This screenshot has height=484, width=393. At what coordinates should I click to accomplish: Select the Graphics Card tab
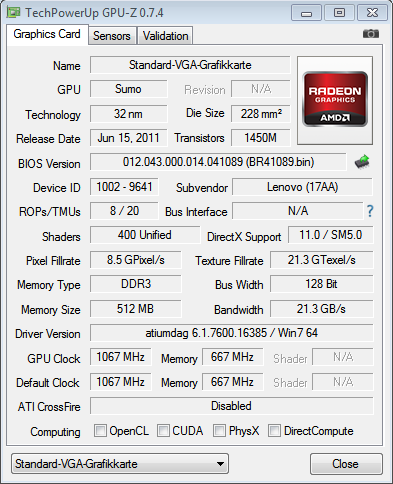pyautogui.click(x=47, y=34)
